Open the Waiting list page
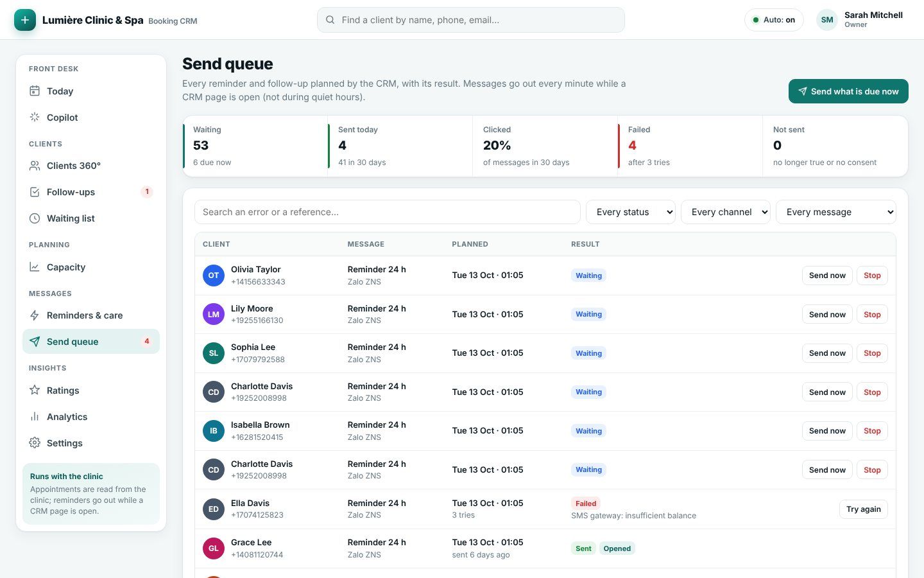924x578 pixels. click(91, 218)
